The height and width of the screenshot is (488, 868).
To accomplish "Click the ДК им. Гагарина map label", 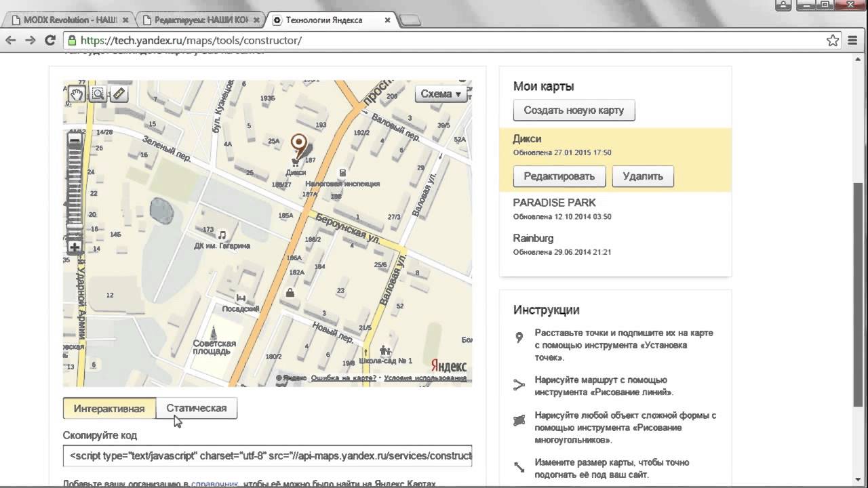I will 222,246.
